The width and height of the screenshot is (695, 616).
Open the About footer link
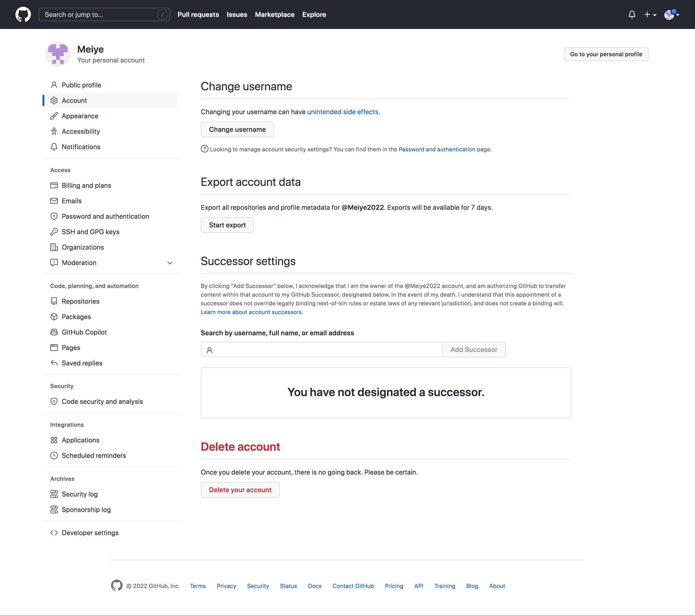[x=497, y=586]
